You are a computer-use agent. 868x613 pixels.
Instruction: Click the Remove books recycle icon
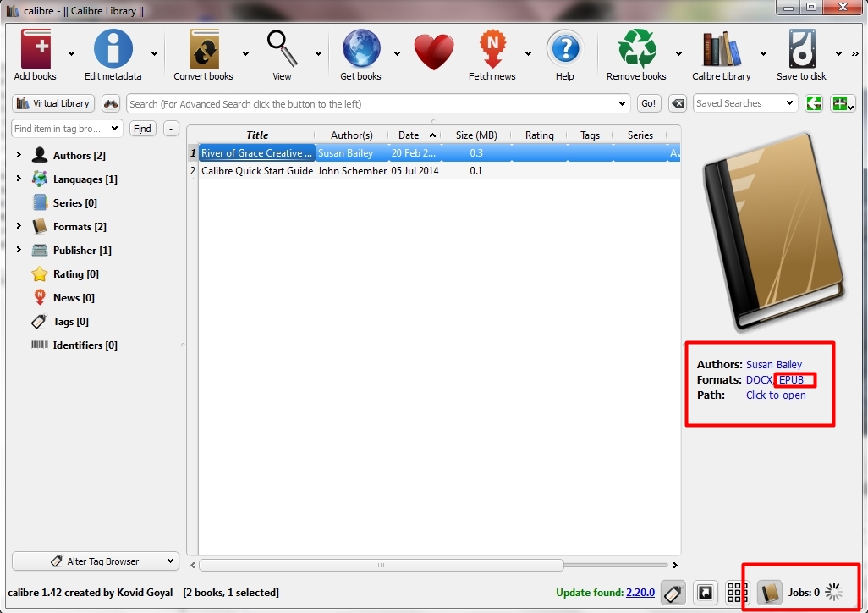pyautogui.click(x=636, y=50)
